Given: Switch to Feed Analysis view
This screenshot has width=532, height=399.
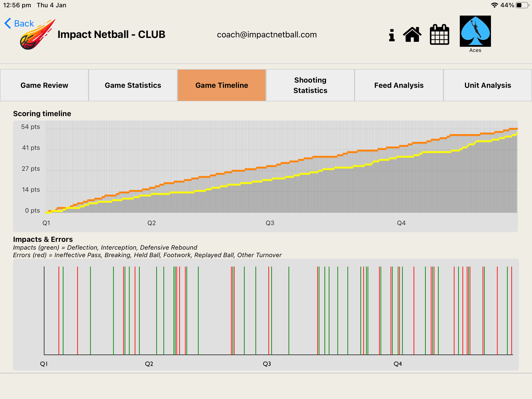Looking at the screenshot, I should pos(399,85).
